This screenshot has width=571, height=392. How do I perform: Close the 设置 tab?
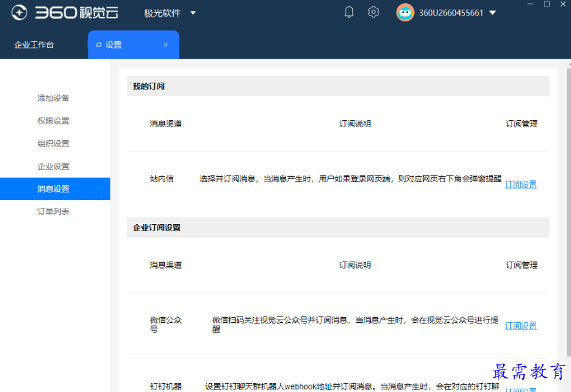166,45
